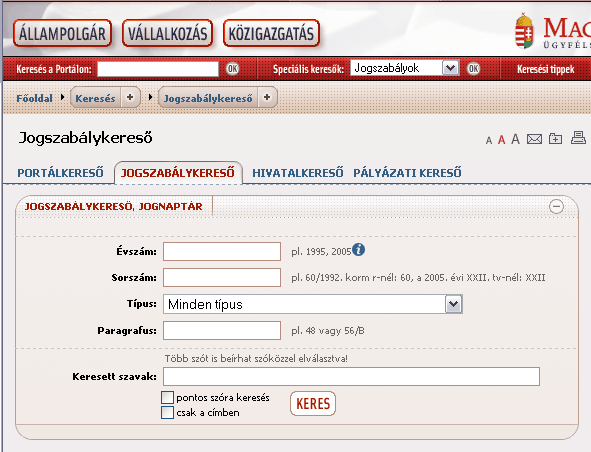Click the envelope email icon
591x452 pixels.
(x=534, y=139)
